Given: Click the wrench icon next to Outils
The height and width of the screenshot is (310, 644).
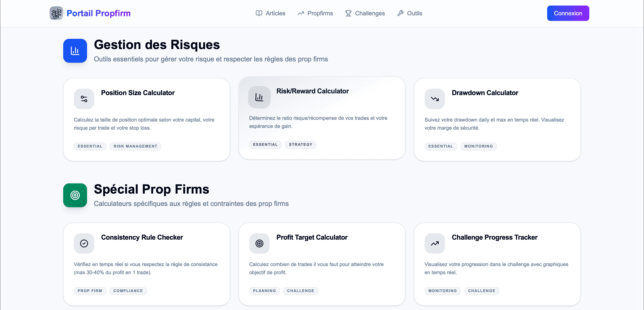Looking at the screenshot, I should 401,13.
